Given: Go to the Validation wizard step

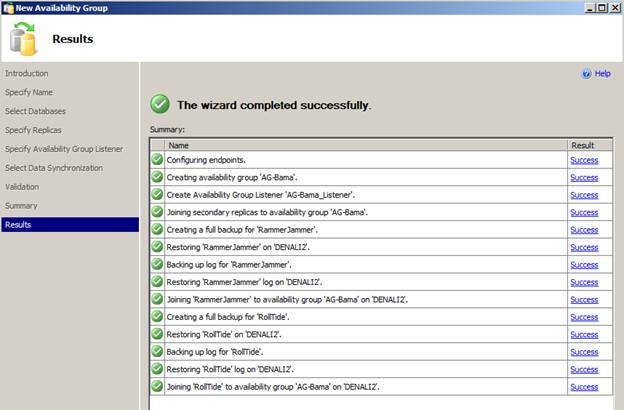Looking at the screenshot, I should tap(22, 187).
